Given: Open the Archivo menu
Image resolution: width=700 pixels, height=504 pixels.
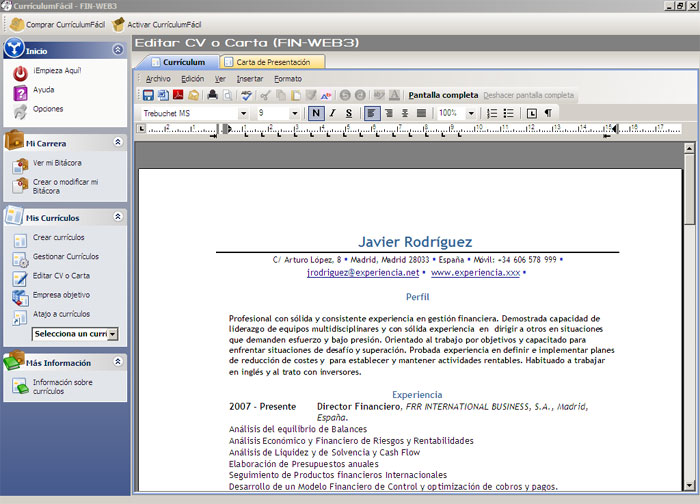Looking at the screenshot, I should (x=158, y=79).
